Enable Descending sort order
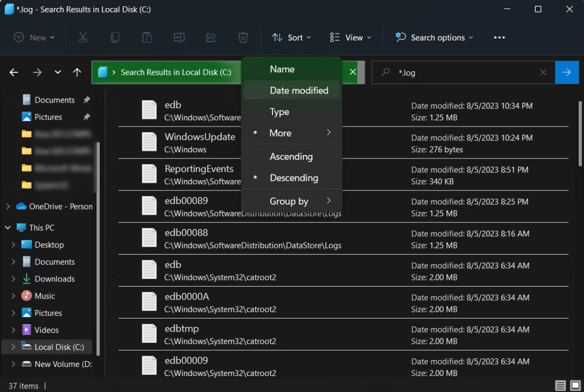Image resolution: width=584 pixels, height=392 pixels. click(293, 178)
